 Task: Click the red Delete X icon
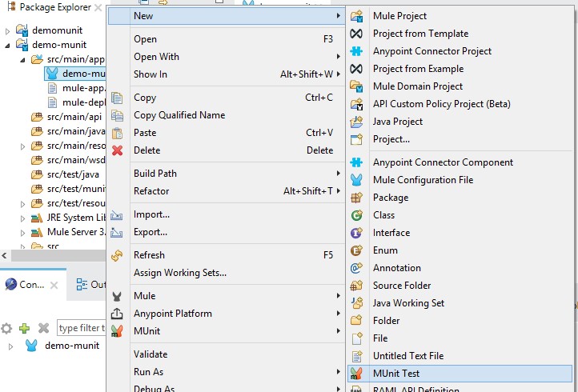click(x=117, y=150)
